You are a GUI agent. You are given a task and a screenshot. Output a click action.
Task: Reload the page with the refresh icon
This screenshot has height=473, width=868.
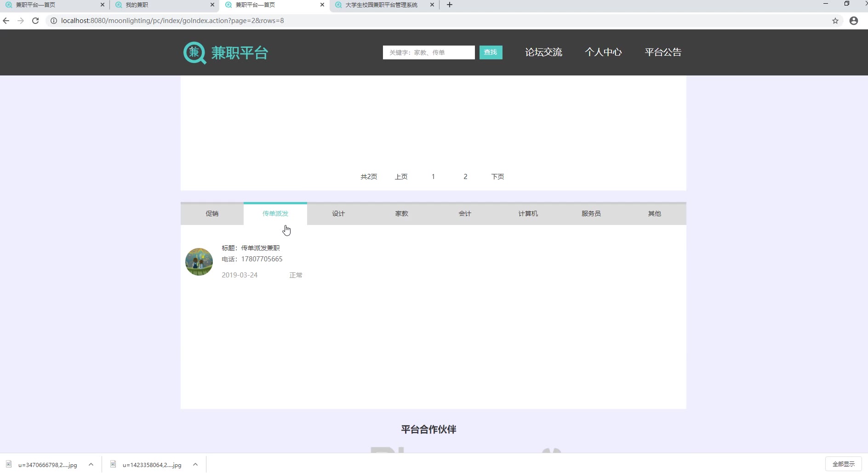pos(35,21)
